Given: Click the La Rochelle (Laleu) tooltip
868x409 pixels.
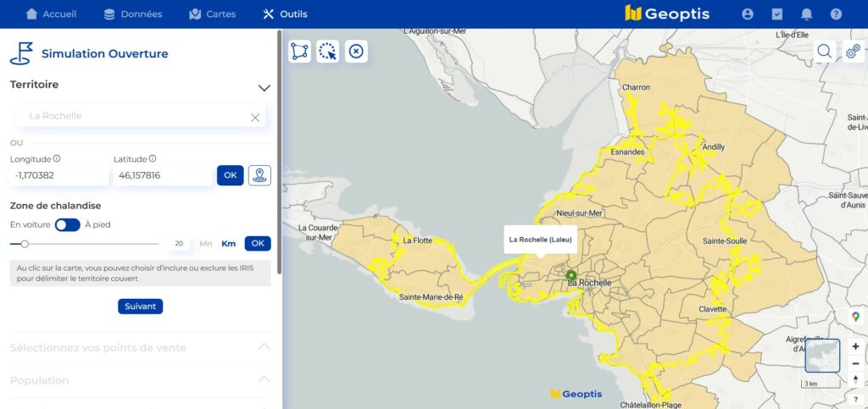Looking at the screenshot, I should [x=540, y=240].
